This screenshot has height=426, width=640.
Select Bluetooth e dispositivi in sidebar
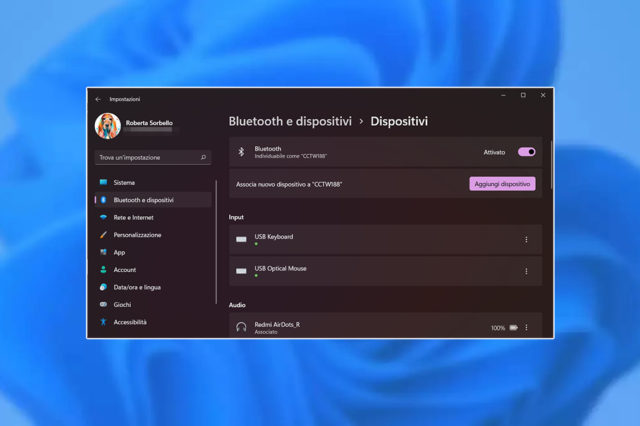pos(153,200)
